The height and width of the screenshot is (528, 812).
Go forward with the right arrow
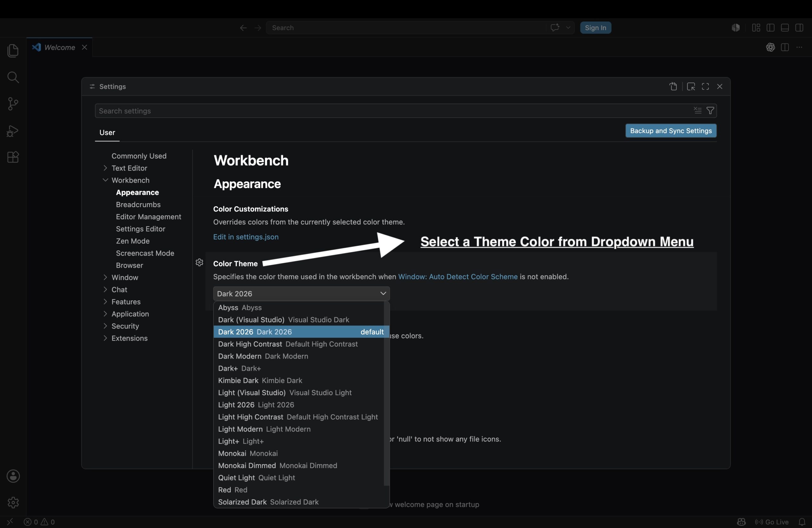pyautogui.click(x=258, y=28)
